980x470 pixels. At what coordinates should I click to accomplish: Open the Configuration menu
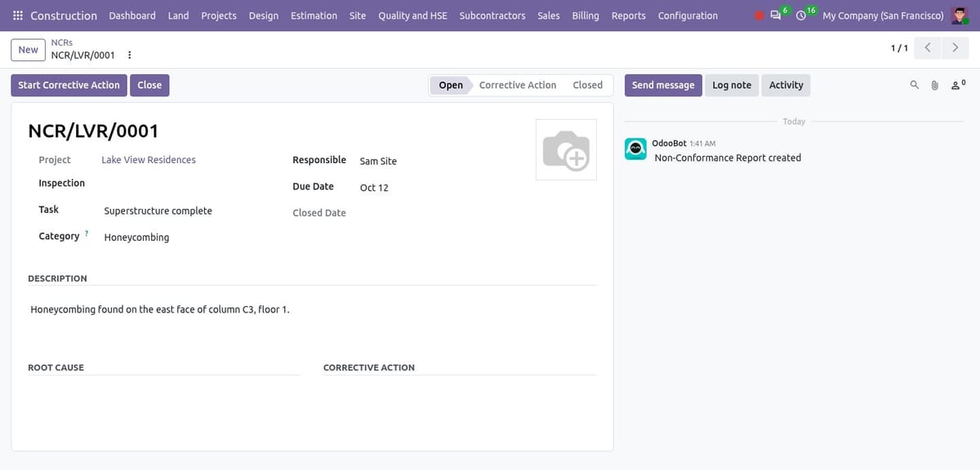tap(688, 16)
